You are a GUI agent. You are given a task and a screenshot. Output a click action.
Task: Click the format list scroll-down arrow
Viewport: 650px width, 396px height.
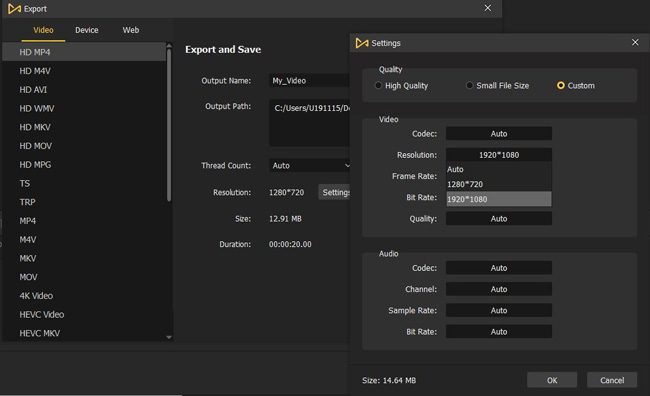pyautogui.click(x=169, y=337)
